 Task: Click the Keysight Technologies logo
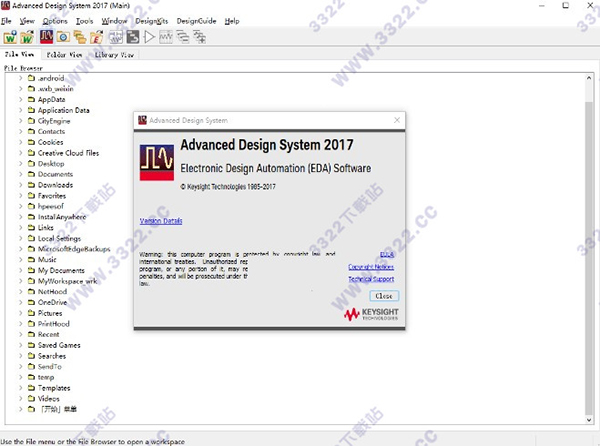[x=371, y=314]
